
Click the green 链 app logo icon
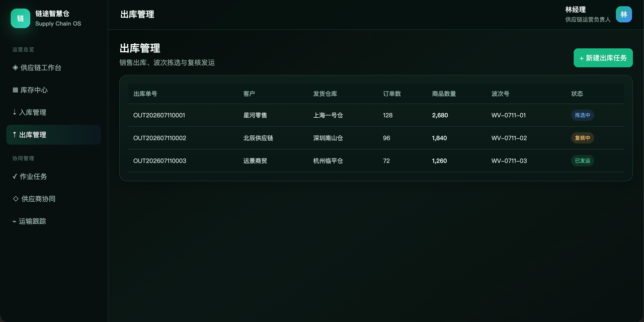click(21, 19)
